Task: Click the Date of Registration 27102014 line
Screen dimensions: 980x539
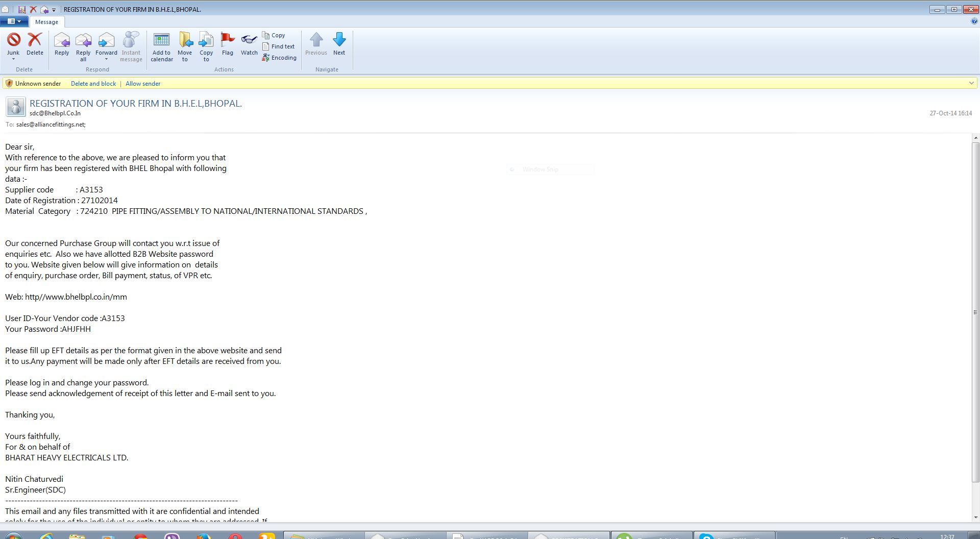Action: tap(61, 201)
